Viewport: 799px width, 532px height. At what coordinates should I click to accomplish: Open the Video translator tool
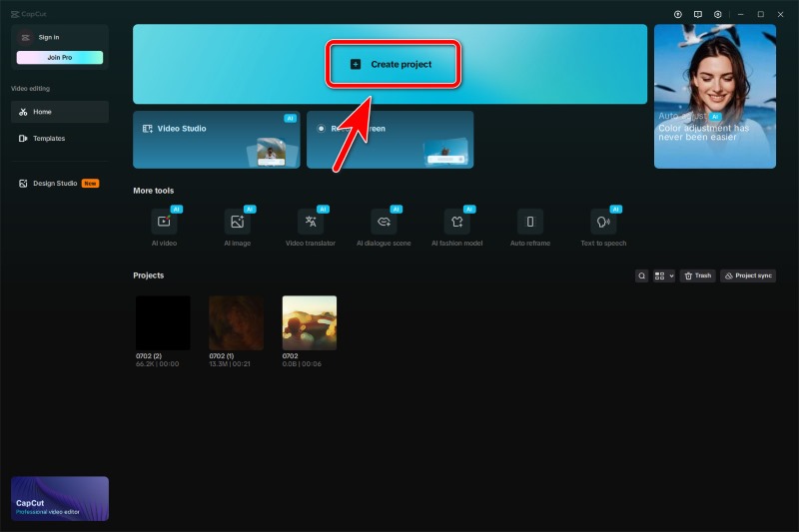pos(311,227)
